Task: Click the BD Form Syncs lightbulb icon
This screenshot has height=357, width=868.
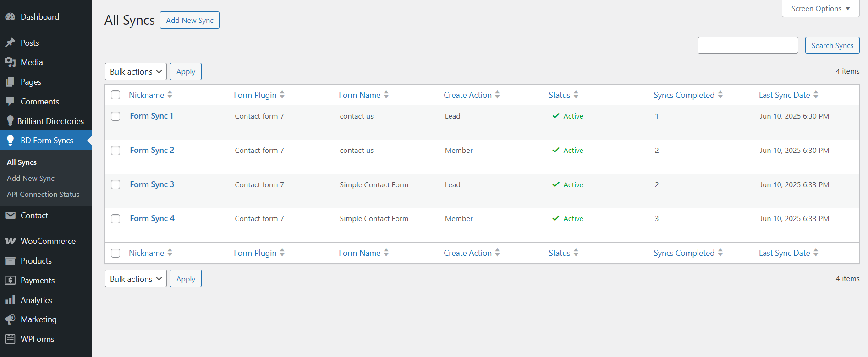Action: coord(10,141)
